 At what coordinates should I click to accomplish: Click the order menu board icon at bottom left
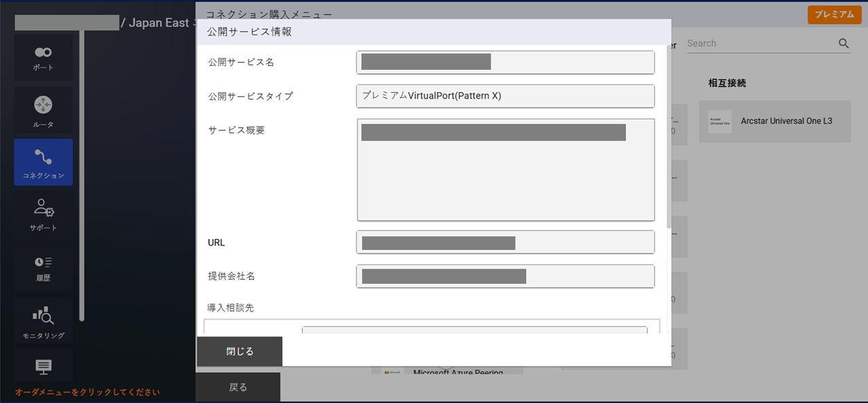coord(43,366)
